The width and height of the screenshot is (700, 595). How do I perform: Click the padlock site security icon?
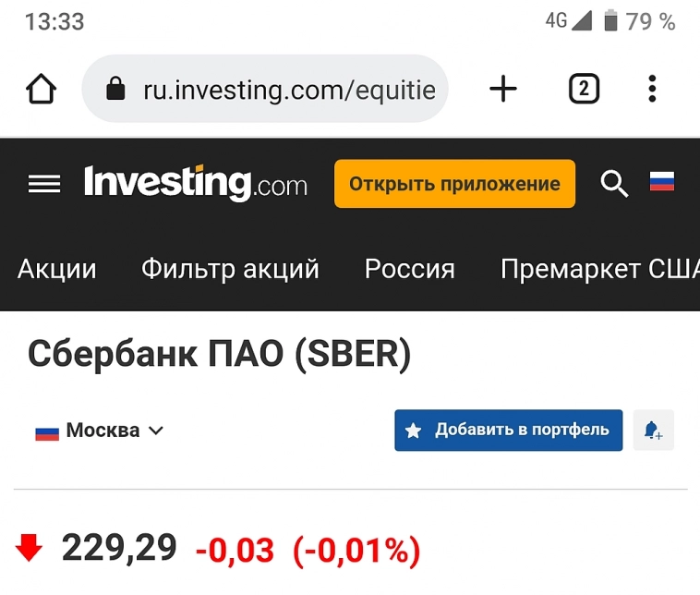point(115,90)
